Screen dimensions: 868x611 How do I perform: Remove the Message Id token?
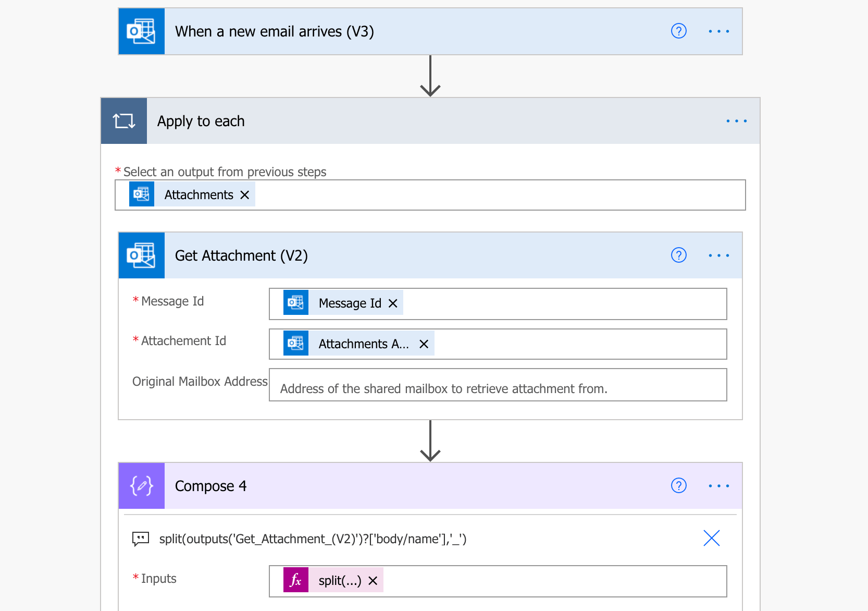click(393, 302)
